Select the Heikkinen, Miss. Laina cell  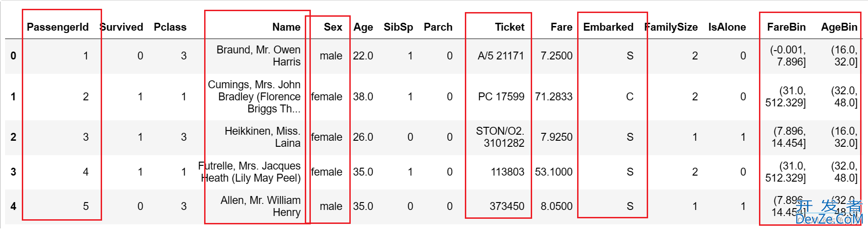pos(263,137)
